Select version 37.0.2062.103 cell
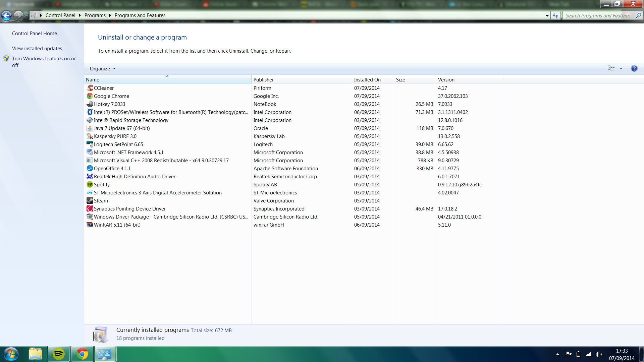The image size is (644, 362). click(453, 96)
